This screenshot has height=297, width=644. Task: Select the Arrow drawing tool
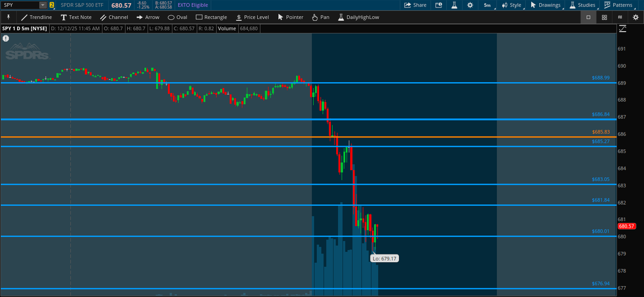coord(148,17)
